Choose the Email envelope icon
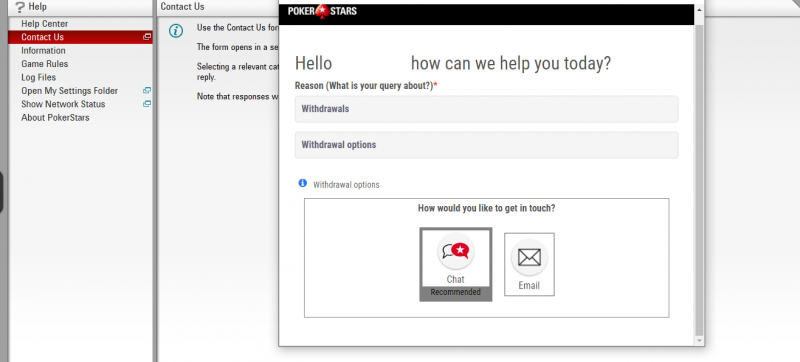 point(529,257)
